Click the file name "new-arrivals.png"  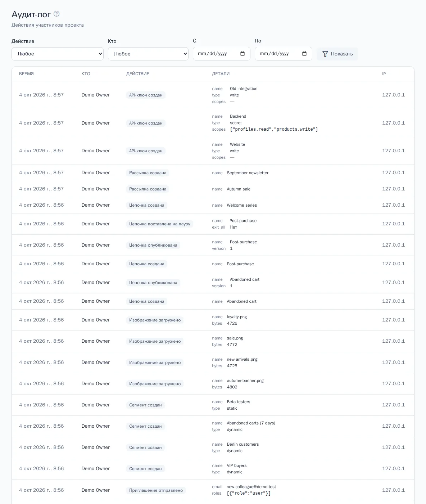tap(242, 359)
